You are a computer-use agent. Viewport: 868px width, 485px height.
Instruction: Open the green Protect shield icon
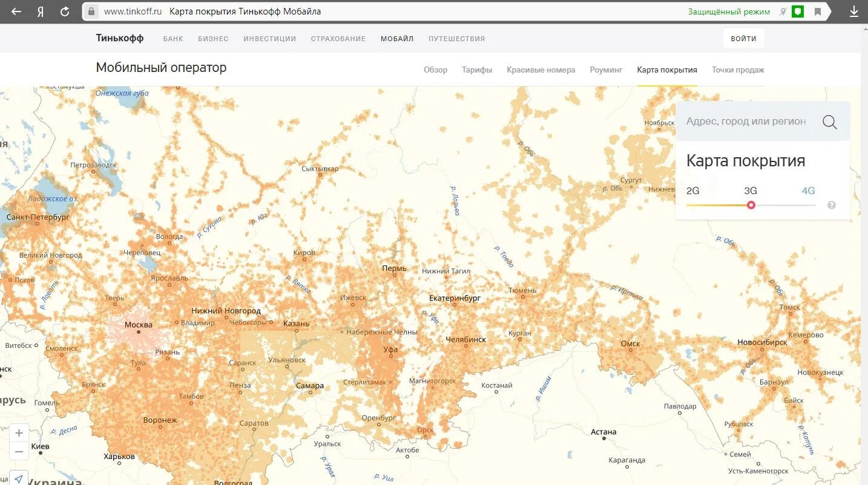[x=798, y=11]
